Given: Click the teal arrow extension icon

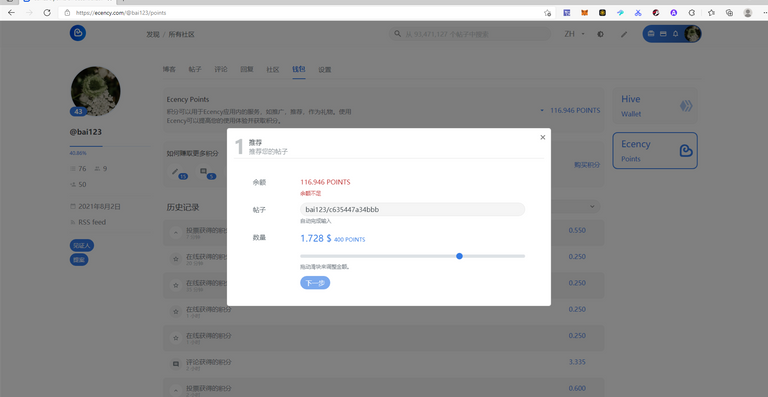Looking at the screenshot, I should pyautogui.click(x=620, y=13).
